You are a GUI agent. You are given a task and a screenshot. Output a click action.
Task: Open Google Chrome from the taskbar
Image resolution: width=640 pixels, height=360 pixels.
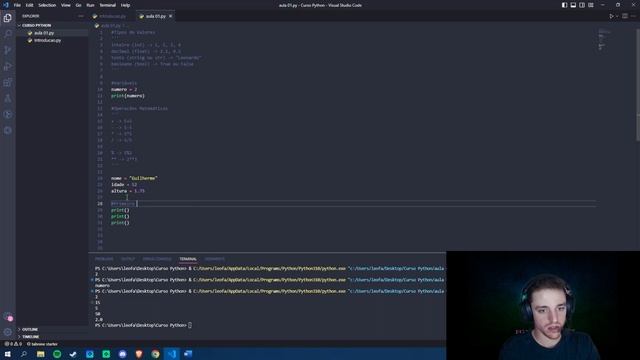[155, 354]
